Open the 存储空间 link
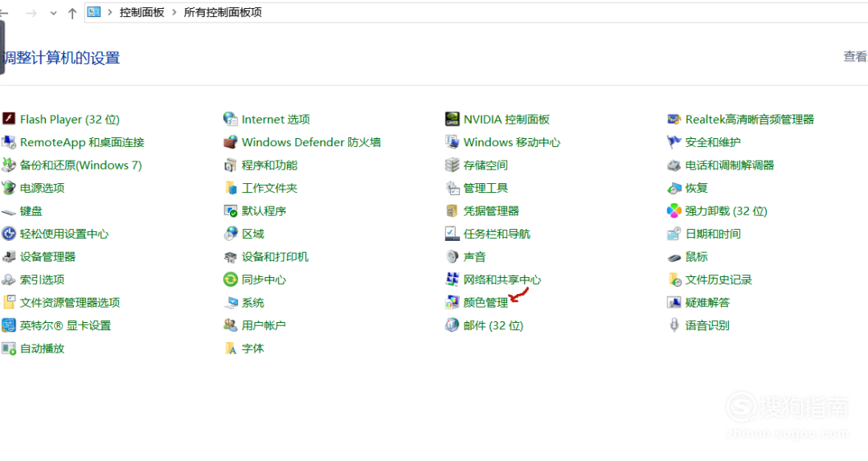The width and height of the screenshot is (868, 461). (x=485, y=165)
